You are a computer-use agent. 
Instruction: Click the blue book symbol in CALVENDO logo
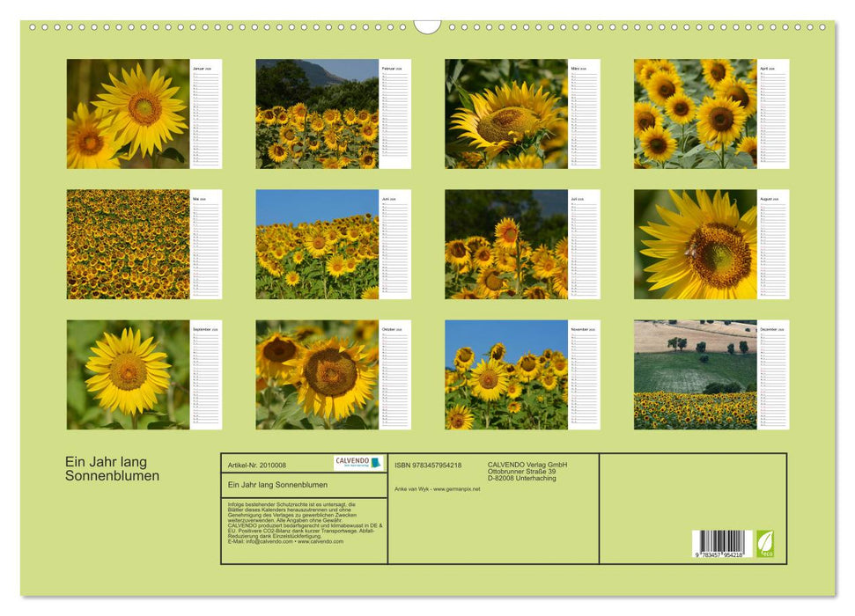pos(375,462)
